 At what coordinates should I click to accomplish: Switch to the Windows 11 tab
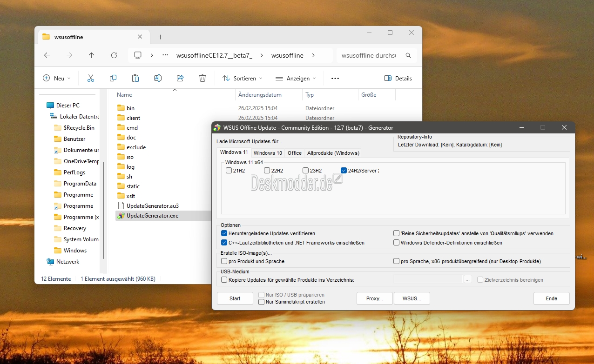tap(234, 152)
